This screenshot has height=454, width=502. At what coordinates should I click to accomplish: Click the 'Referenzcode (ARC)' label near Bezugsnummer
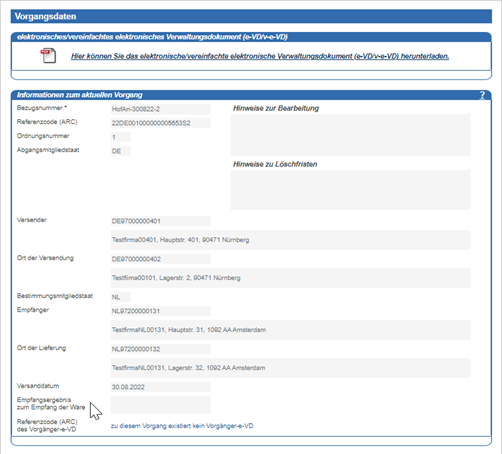pos(47,122)
